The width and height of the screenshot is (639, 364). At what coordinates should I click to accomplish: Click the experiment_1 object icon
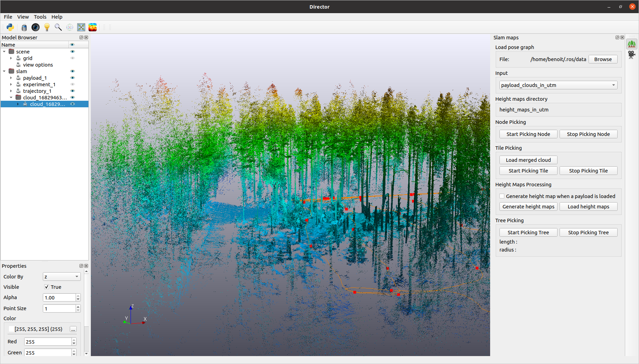(18, 84)
